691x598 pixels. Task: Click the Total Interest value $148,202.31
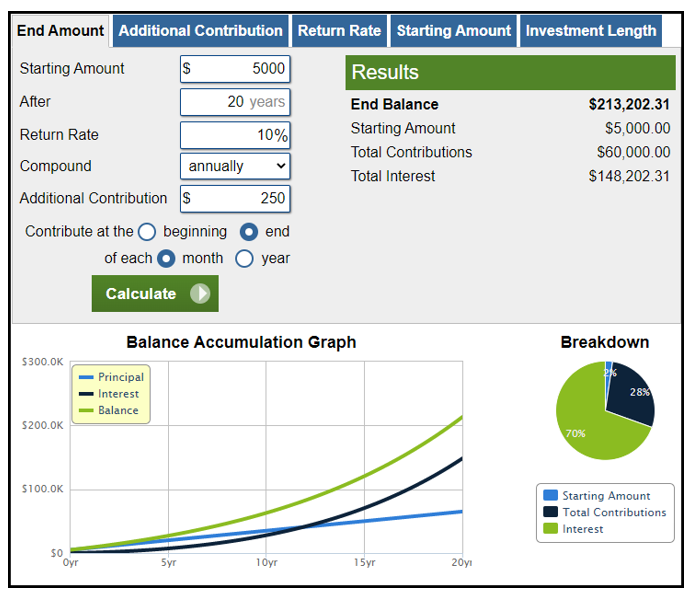629,176
